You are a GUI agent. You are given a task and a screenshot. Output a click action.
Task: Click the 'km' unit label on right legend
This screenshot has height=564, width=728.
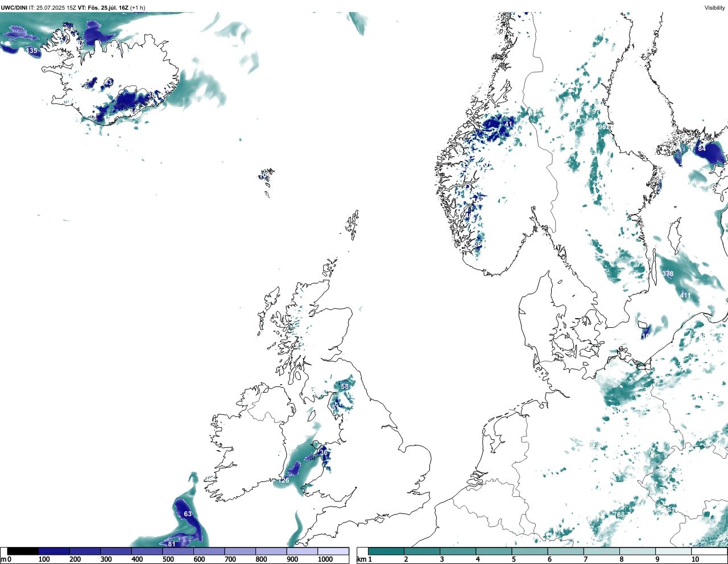[361, 560]
